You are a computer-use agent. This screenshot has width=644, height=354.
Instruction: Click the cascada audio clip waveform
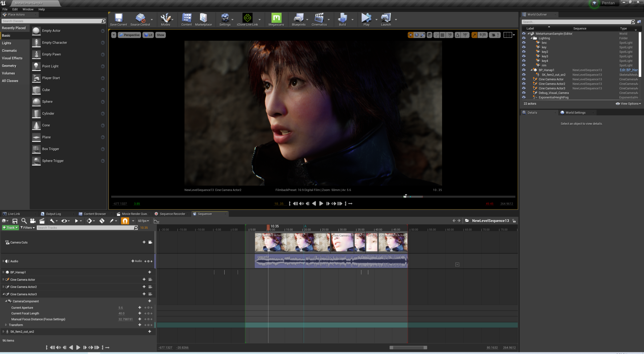click(x=331, y=261)
